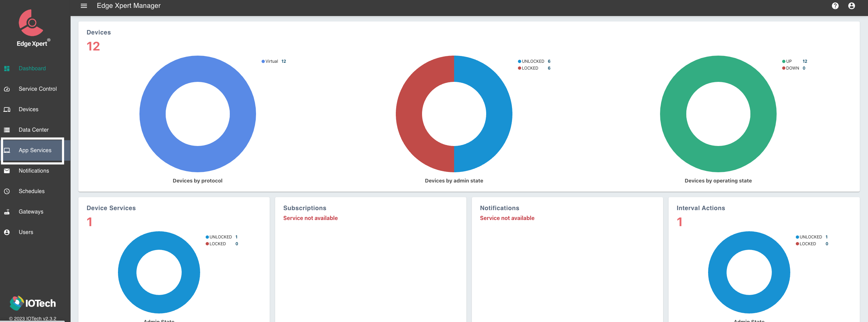The height and width of the screenshot is (322, 868).
Task: Click the IOTech v2.3.2 copyright text
Action: coord(33,319)
